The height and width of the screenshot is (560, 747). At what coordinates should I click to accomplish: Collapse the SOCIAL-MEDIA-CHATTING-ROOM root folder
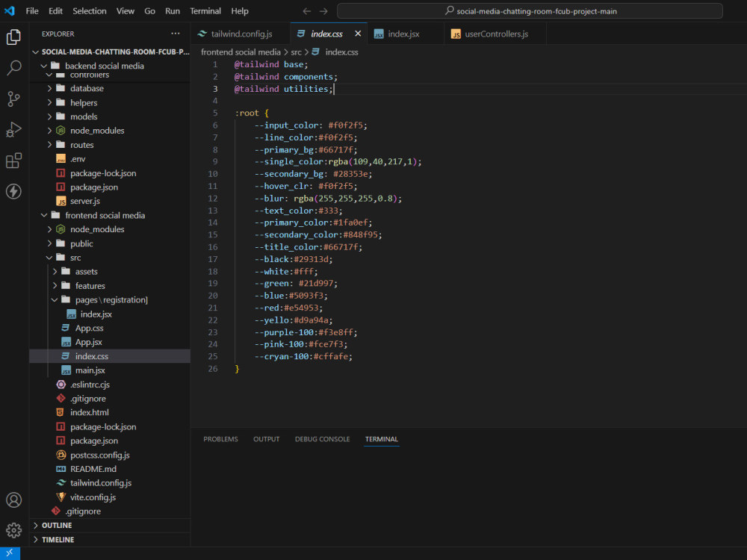click(36, 52)
